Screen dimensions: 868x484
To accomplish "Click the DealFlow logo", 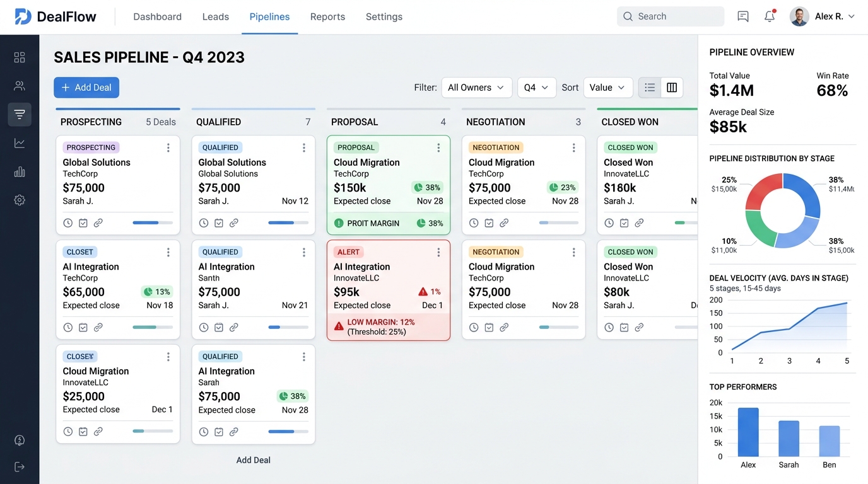I will [56, 17].
